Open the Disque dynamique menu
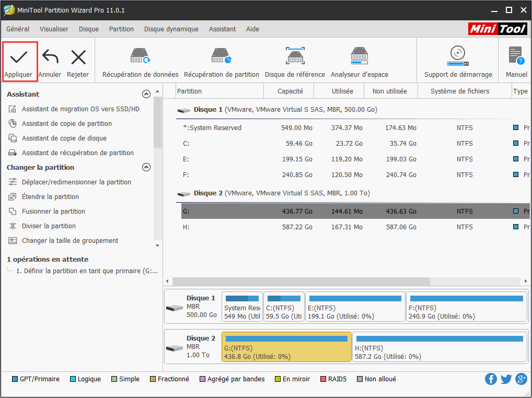 [x=171, y=29]
